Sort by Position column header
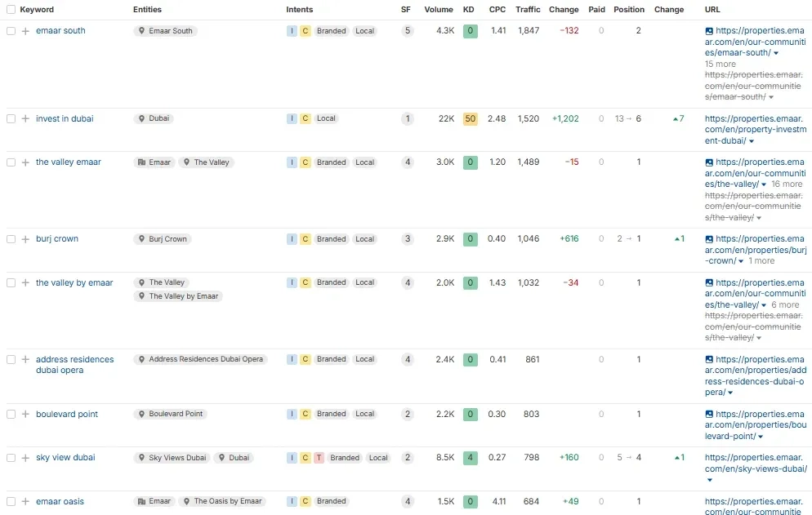Viewport: 812px width, 515px height. coord(629,9)
